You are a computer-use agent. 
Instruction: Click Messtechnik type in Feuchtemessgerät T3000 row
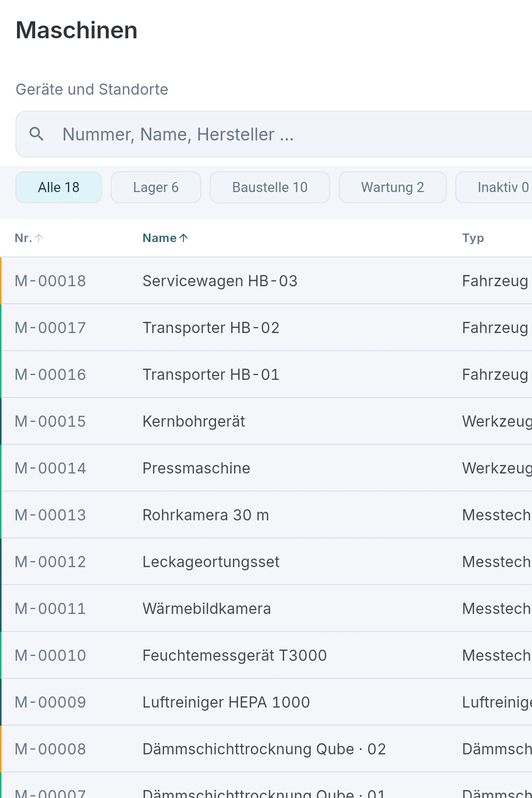(x=497, y=655)
